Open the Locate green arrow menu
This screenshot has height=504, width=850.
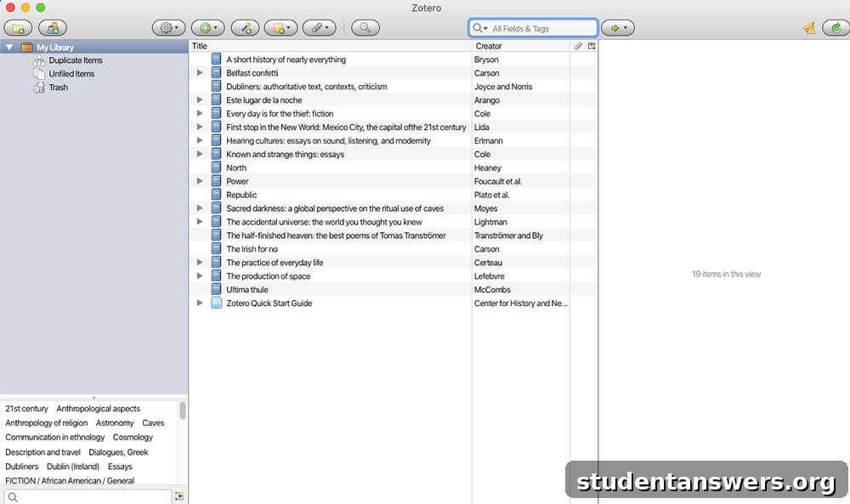point(618,28)
